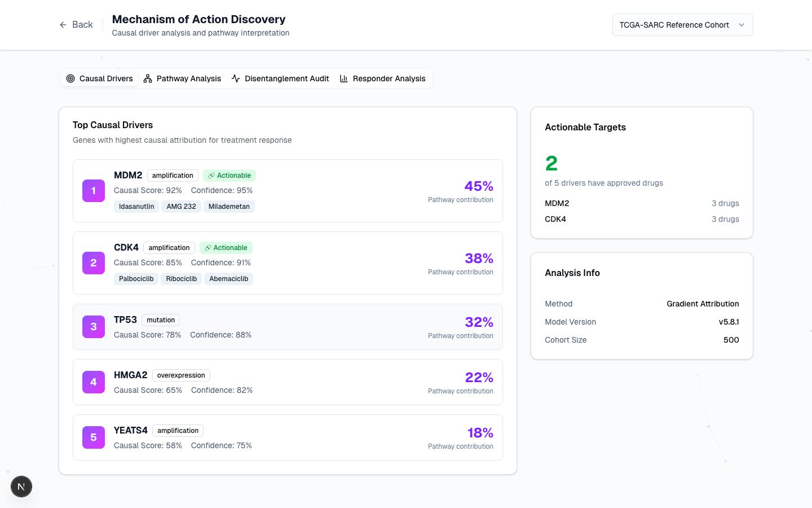Click MDM2 in the Actionable Targets list
The image size is (812, 508).
pos(557,203)
